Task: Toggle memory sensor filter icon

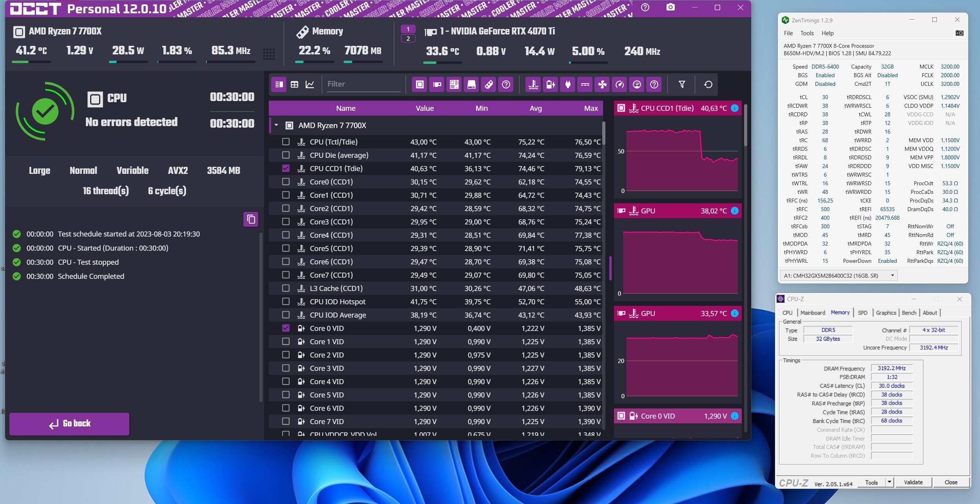Action: tap(489, 84)
